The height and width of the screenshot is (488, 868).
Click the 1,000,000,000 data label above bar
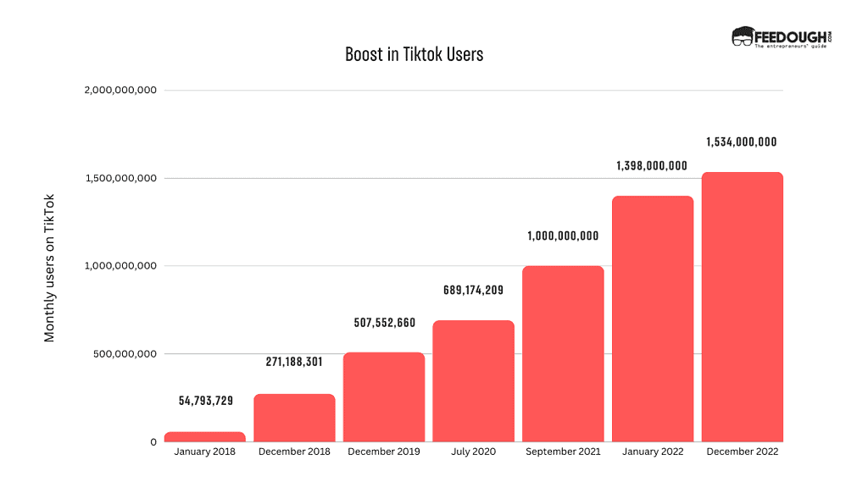tap(563, 236)
